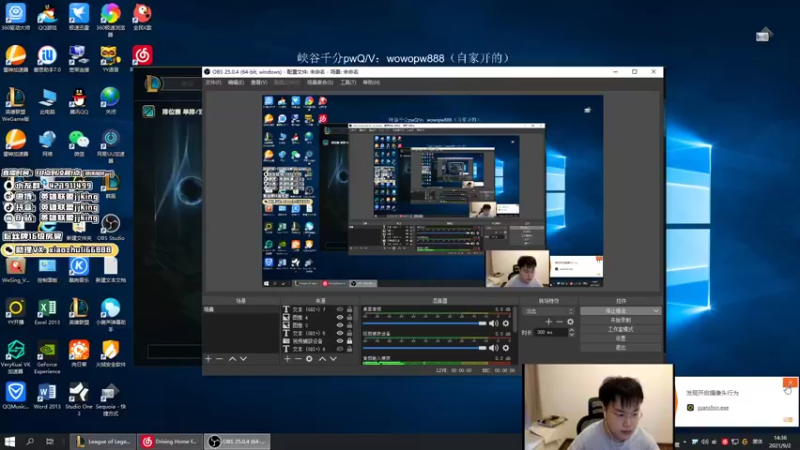
Task: Open settings gear for second mixer channel
Action: coord(506,348)
